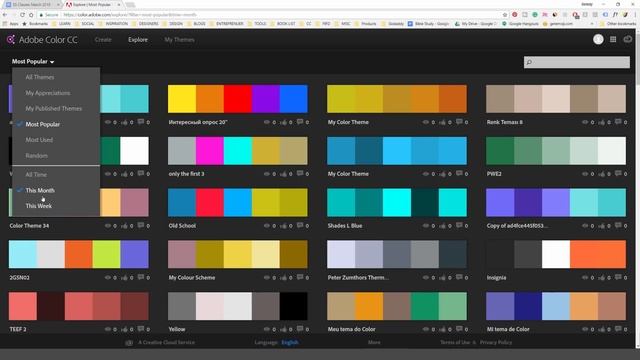Go to Create tab
The image size is (640, 360).
pyautogui.click(x=103, y=40)
